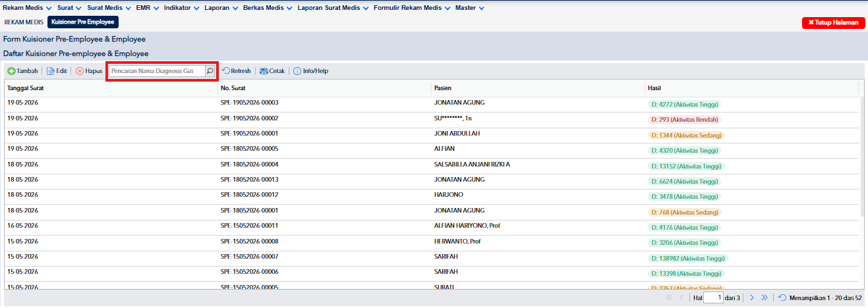Click the red Tutup Halaman button

pos(833,22)
